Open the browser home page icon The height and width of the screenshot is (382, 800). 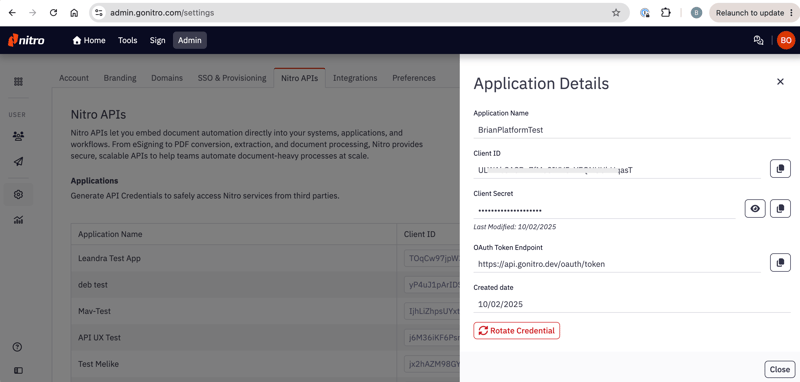[74, 13]
